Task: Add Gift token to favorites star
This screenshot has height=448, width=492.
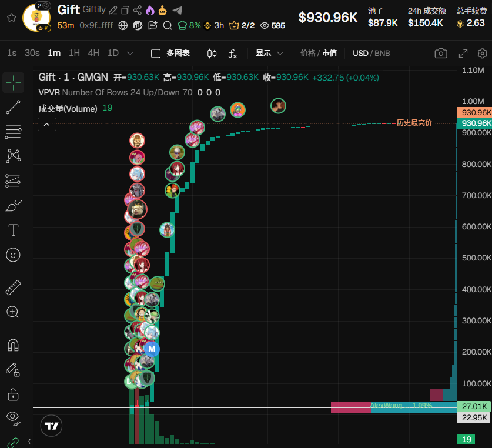Action: 11,18
